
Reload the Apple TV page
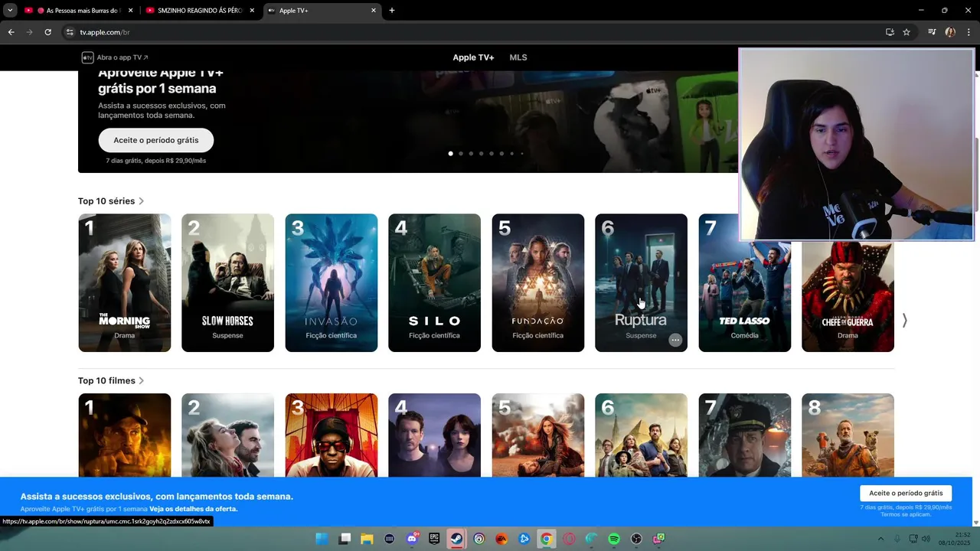pyautogui.click(x=47, y=32)
